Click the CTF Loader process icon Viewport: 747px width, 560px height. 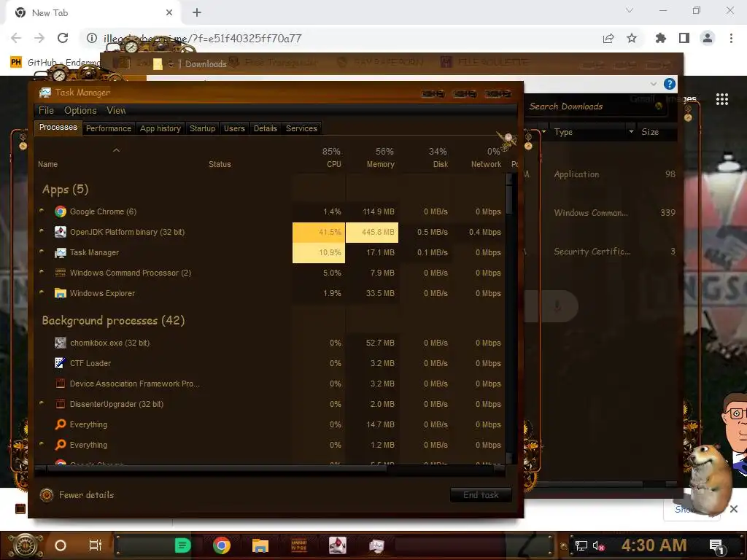pos(61,363)
